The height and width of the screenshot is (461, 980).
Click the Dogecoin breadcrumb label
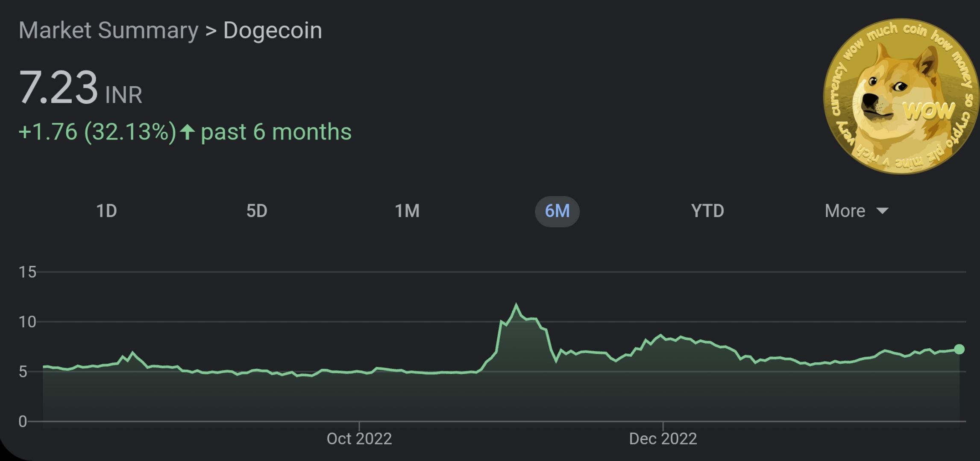(272, 30)
